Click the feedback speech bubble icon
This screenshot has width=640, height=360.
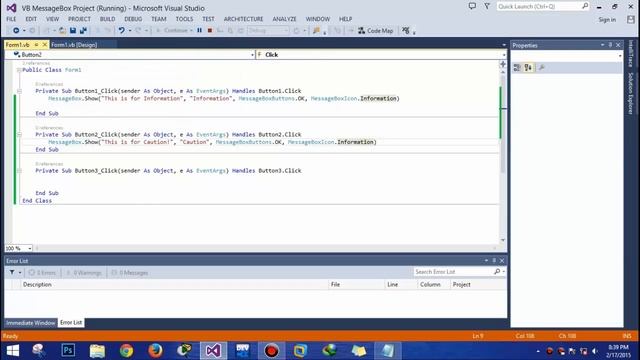coord(472,6)
